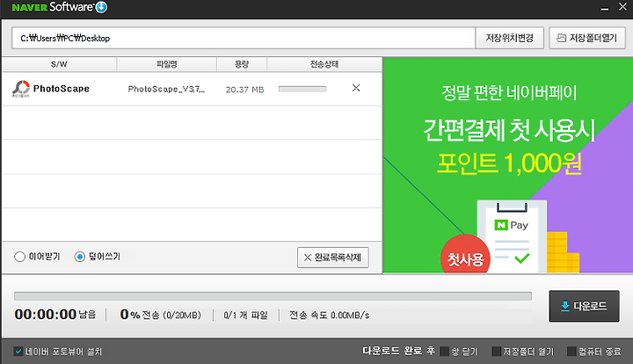Image resolution: width=633 pixels, height=364 pixels.
Task: Remove PhotoScape from the download list
Action: pyautogui.click(x=356, y=88)
